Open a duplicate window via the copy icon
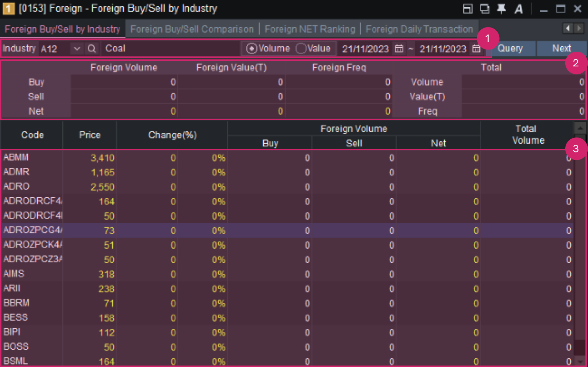Image resolution: width=588 pixels, height=367 pixels. pyautogui.click(x=485, y=8)
